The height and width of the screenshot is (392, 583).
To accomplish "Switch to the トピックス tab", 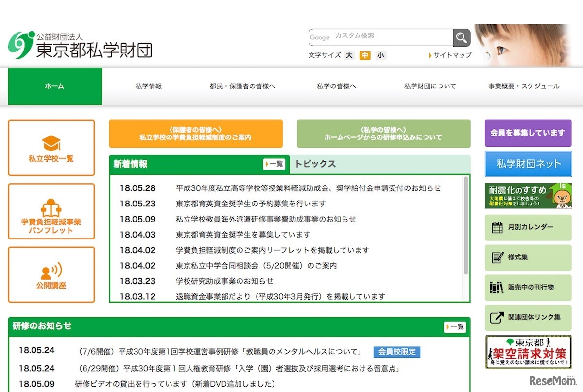I will [316, 164].
